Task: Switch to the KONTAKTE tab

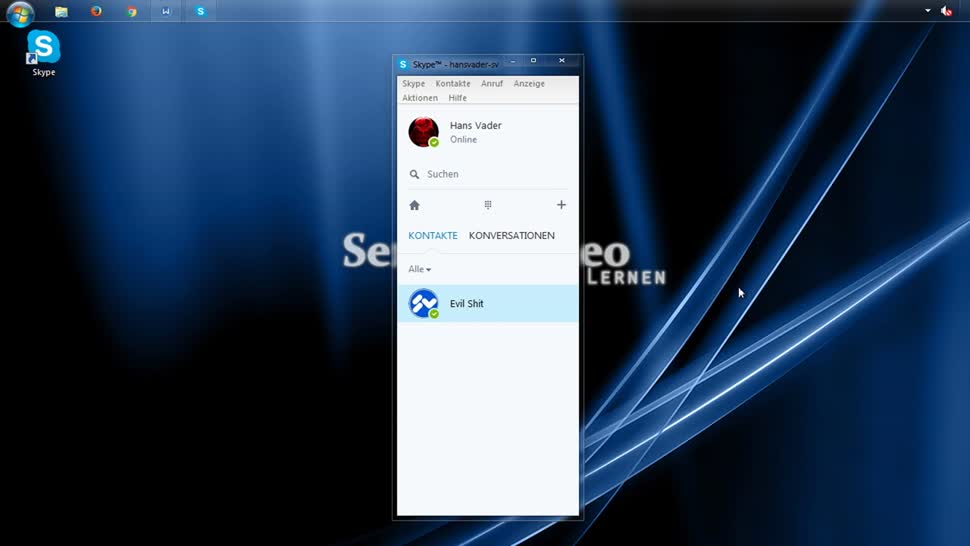Action: click(433, 236)
